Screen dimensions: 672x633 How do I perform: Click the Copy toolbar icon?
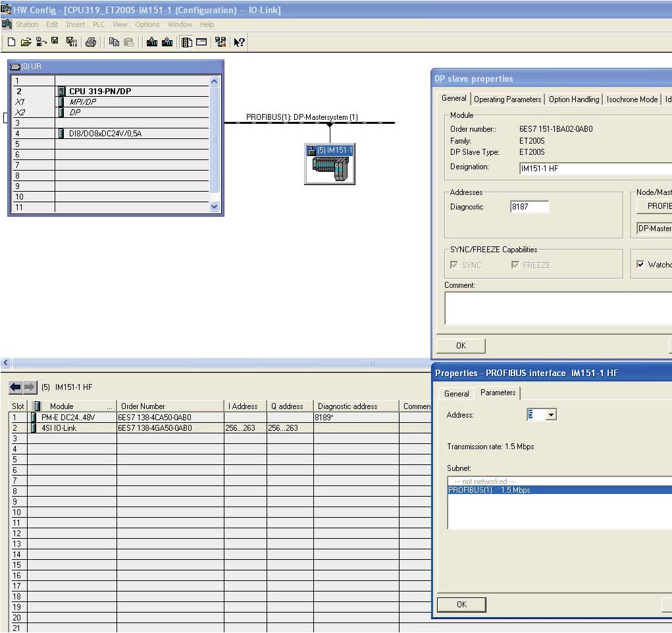coord(114,41)
